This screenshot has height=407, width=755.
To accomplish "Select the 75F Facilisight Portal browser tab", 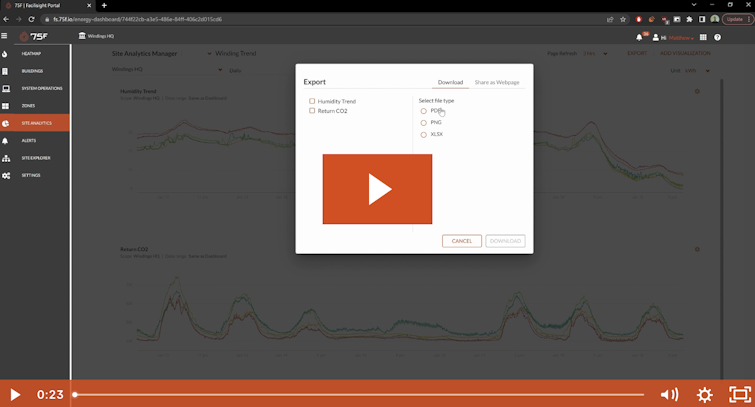I will 48,5.
